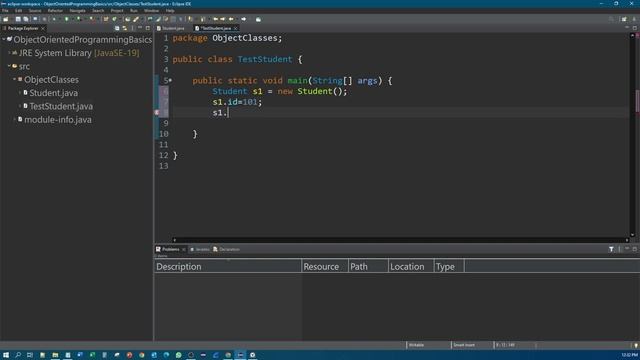
Task: Toggle the Pin Editor toolbar icon
Action: [x=258, y=19]
